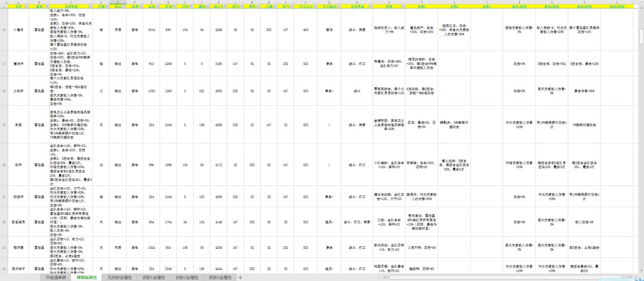Open the filter dropdown in column D header
This screenshot has width=644, height=281.
(x=106, y=7)
